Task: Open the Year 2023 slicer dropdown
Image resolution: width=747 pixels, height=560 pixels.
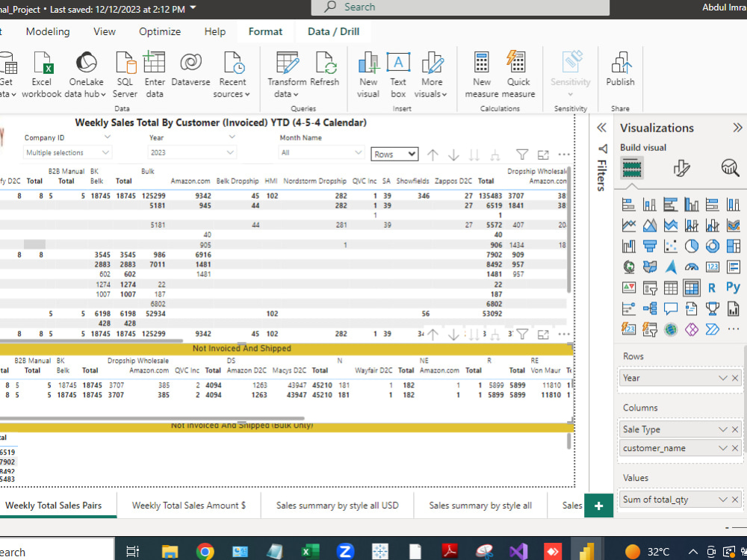Action: [192, 152]
